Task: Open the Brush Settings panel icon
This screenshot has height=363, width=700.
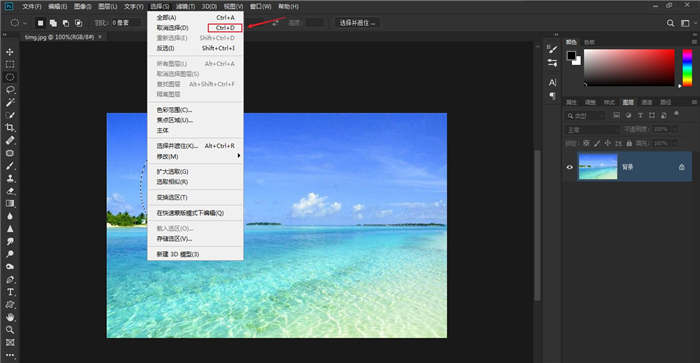Action: pyautogui.click(x=553, y=50)
